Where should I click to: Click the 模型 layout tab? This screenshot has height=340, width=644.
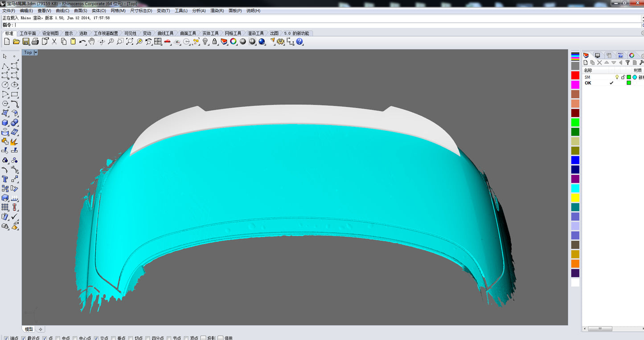click(x=29, y=329)
